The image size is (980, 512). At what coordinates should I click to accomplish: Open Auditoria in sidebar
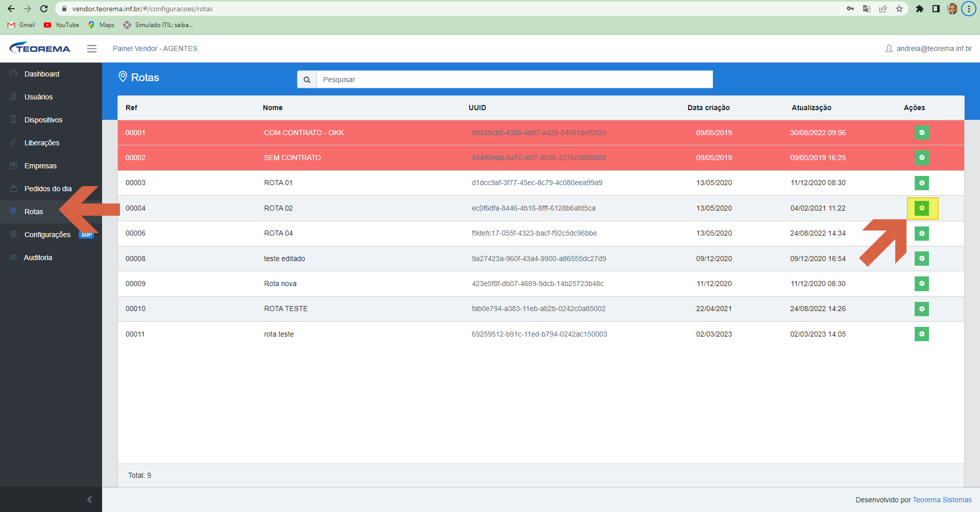pyautogui.click(x=51, y=258)
